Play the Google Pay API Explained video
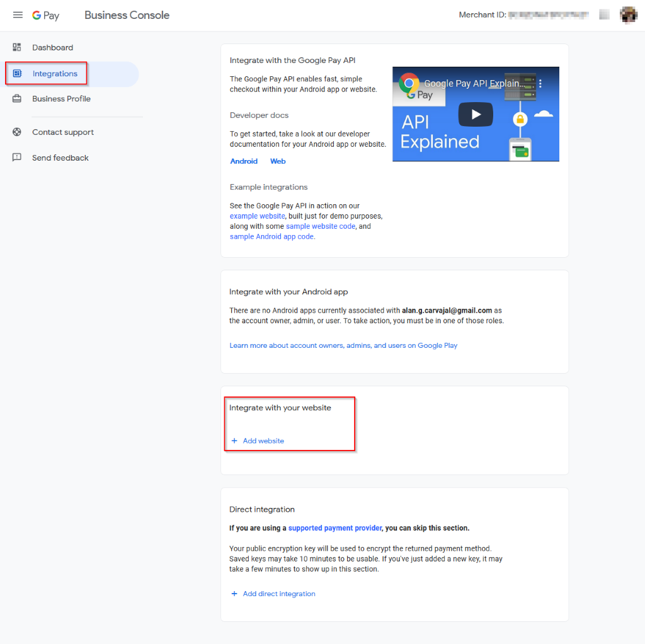645x644 pixels. (476, 115)
